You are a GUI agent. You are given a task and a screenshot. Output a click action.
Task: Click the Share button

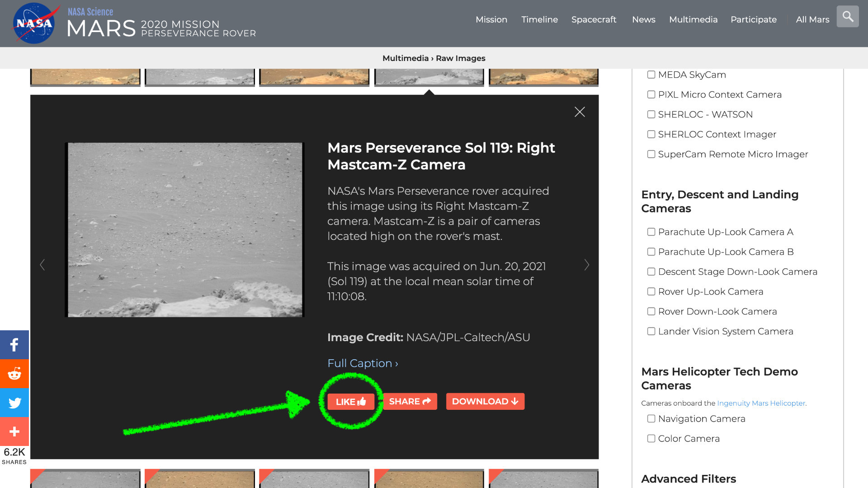click(410, 401)
